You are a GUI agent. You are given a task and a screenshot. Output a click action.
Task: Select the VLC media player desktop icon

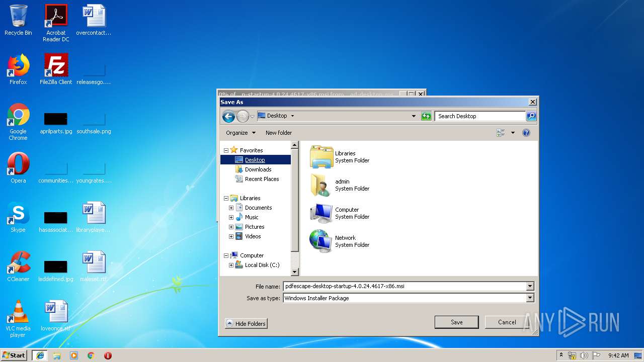18,319
